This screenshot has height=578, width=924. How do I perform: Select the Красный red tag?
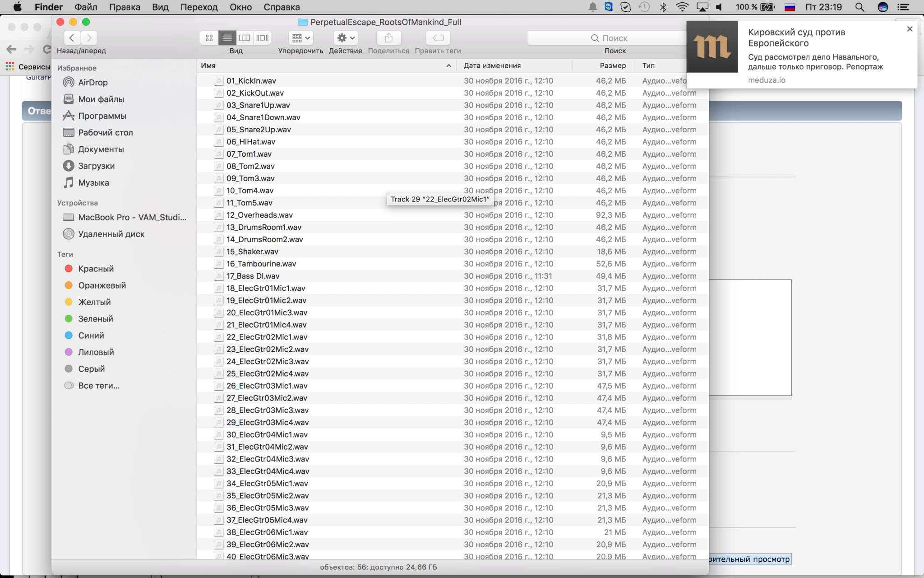point(96,269)
